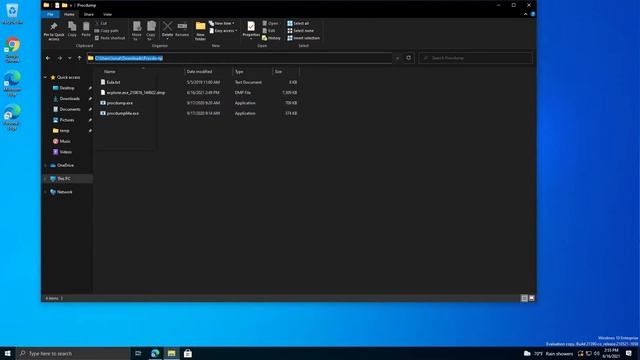Expand the Network tree node

point(45,192)
